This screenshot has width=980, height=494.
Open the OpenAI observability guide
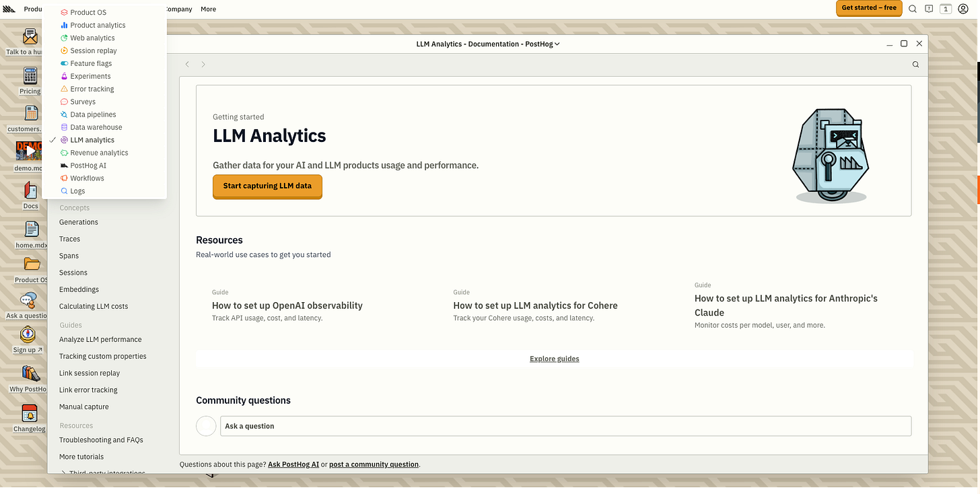(287, 306)
